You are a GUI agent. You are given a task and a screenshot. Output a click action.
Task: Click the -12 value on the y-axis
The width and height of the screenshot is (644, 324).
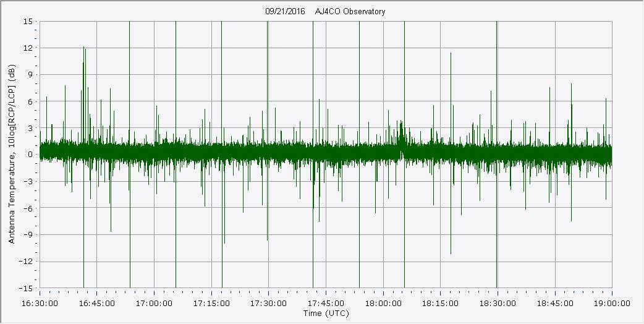tap(27, 262)
